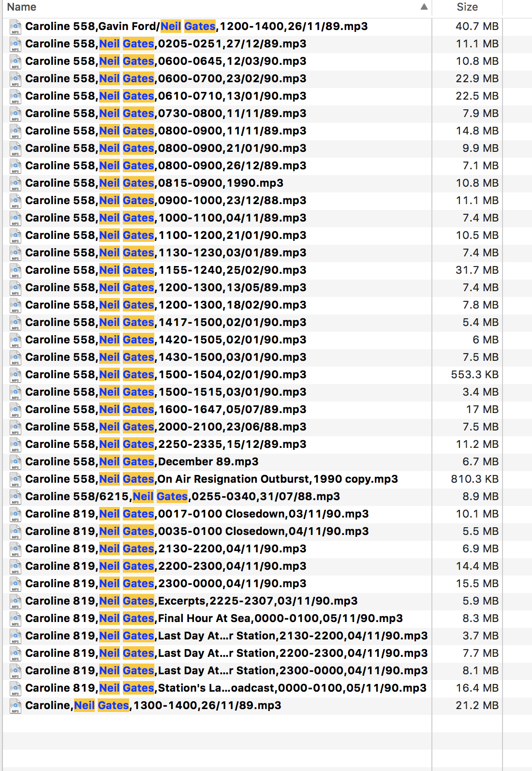Click MP3 icon of Gavin Ford/Neil Gates file

[15, 27]
